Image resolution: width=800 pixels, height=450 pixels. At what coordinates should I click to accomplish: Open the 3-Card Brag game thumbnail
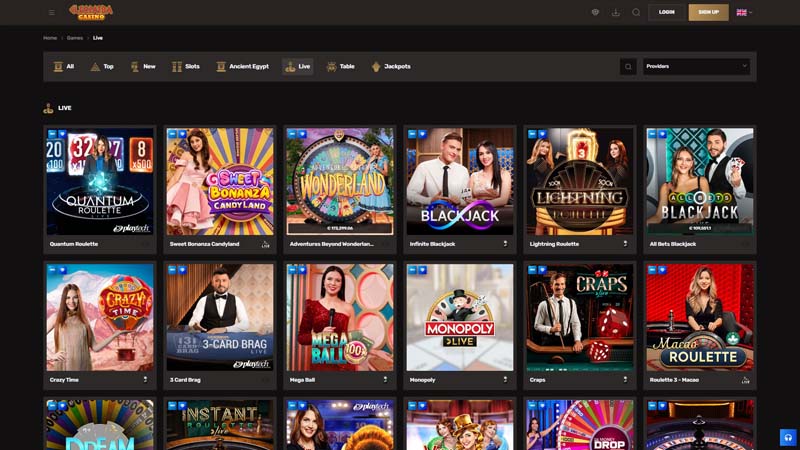tap(220, 317)
